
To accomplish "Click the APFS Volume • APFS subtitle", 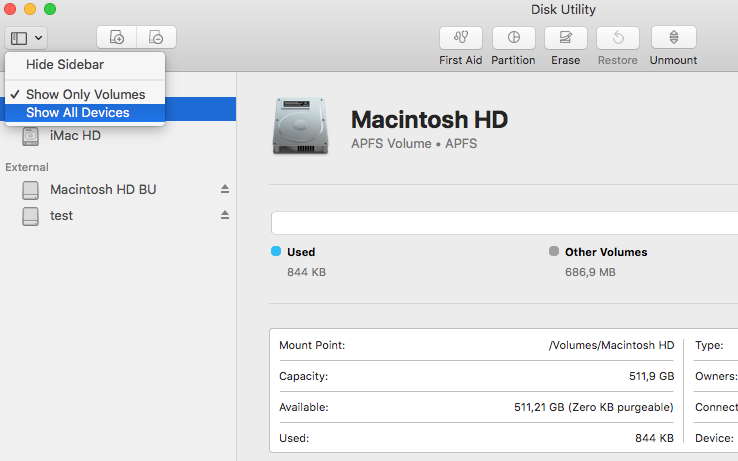I will (414, 144).
